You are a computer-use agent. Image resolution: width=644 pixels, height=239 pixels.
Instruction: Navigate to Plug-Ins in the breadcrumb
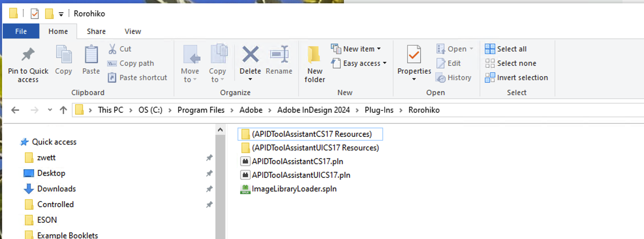click(379, 110)
